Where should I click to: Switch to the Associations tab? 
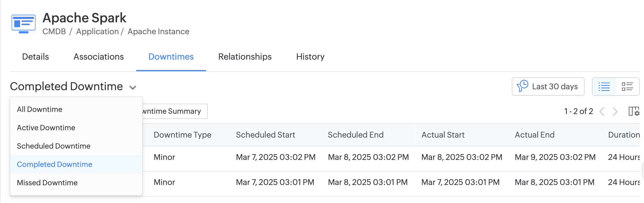click(99, 57)
